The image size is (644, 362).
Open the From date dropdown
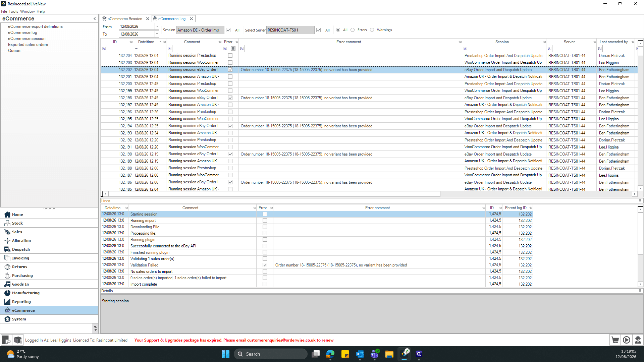point(157,26)
